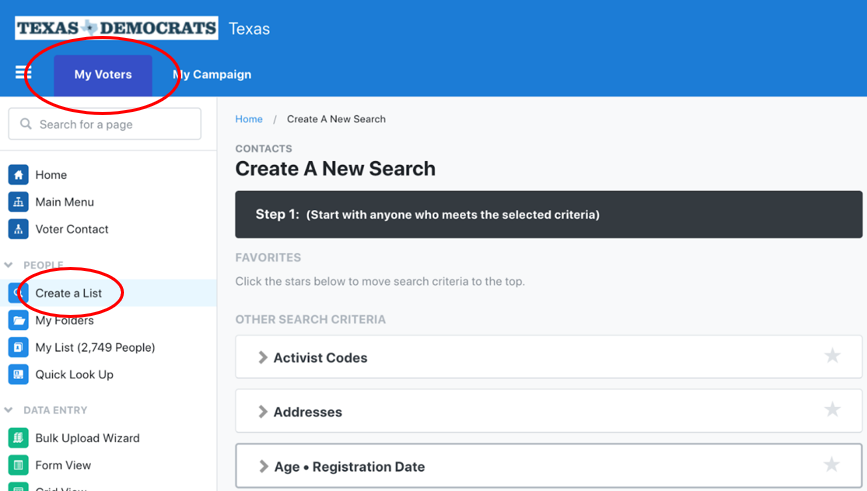Screen dimensions: 867x491
Task: Favorite Activist Codes with its star
Action: pos(832,356)
